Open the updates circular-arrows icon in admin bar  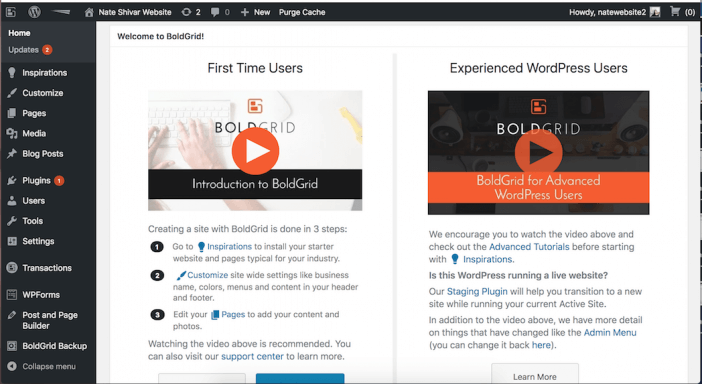pyautogui.click(x=186, y=12)
